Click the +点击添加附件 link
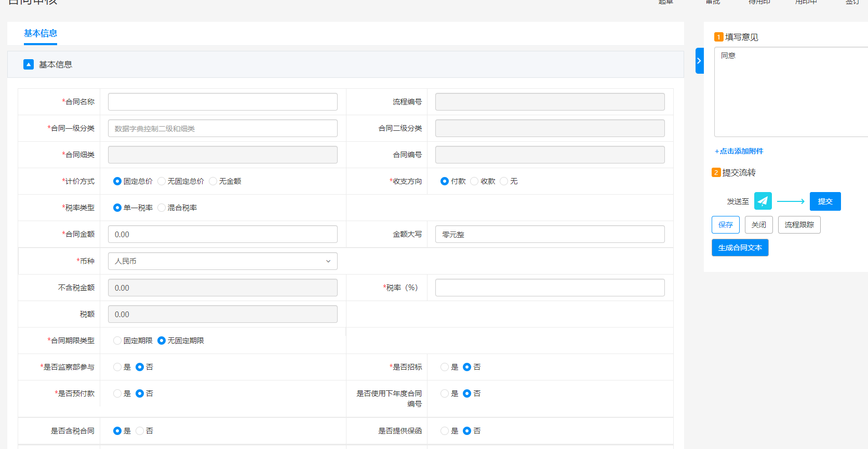The image size is (868, 449). [739, 151]
